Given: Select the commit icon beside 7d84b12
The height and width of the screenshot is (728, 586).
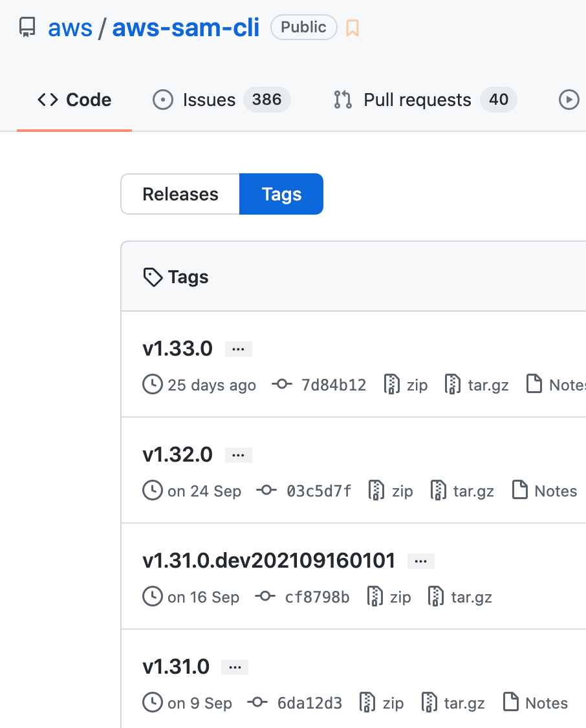Looking at the screenshot, I should (282, 384).
